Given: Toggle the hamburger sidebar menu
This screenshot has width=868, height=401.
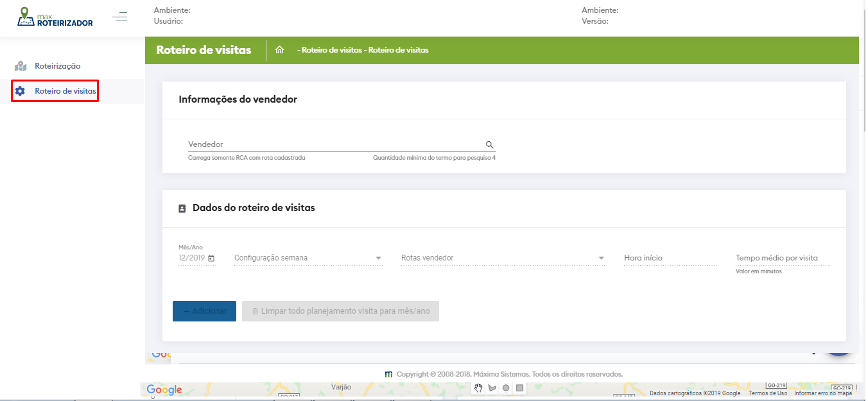Looking at the screenshot, I should pyautogui.click(x=119, y=17).
